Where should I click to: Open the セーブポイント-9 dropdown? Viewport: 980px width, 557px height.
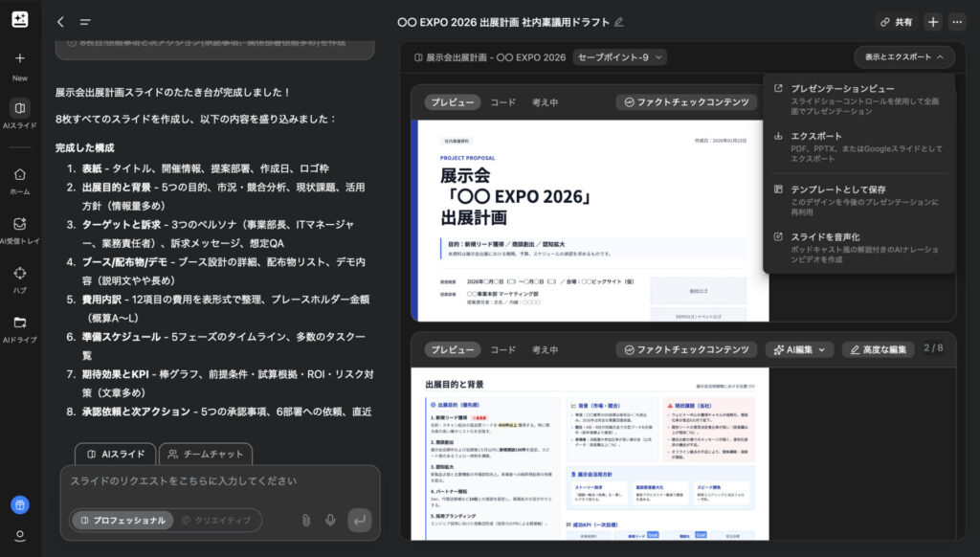(x=618, y=57)
